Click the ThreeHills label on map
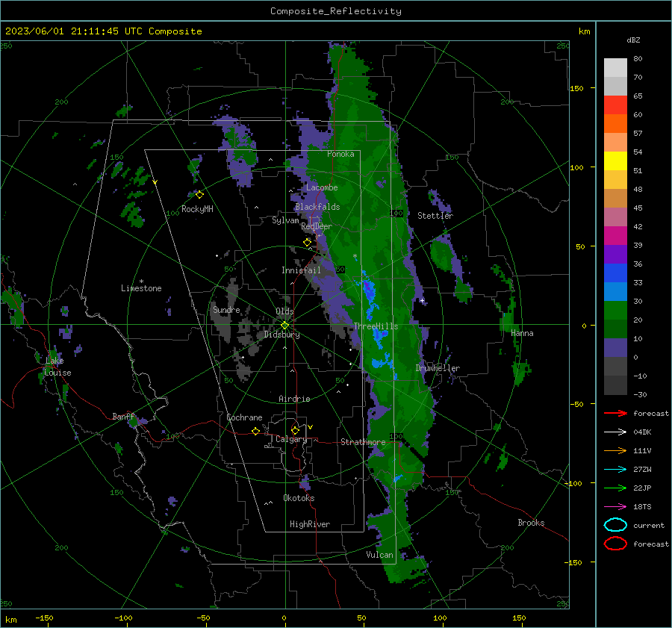The width and height of the screenshot is (672, 628). pos(376,326)
